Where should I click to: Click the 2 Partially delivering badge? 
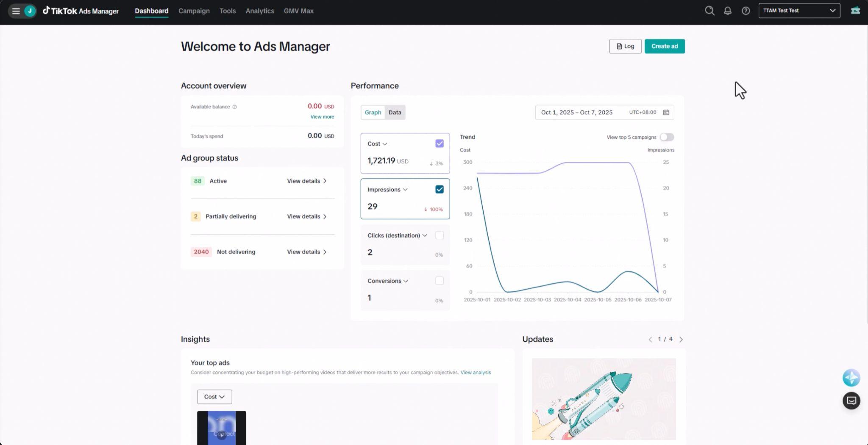(x=195, y=216)
